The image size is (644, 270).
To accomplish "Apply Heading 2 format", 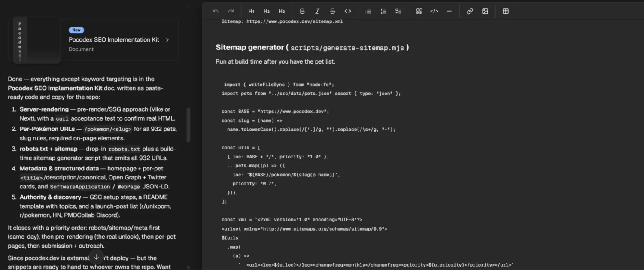I will (x=267, y=11).
